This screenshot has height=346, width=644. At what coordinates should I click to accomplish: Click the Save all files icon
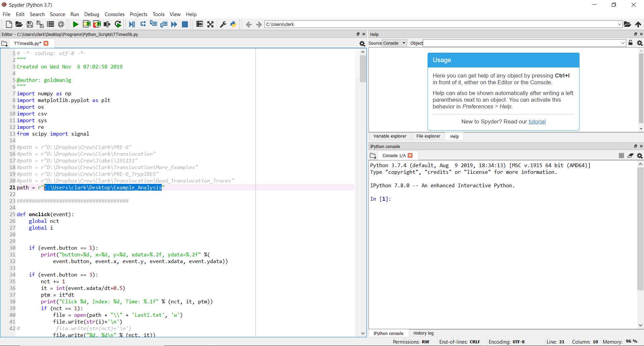click(40, 24)
